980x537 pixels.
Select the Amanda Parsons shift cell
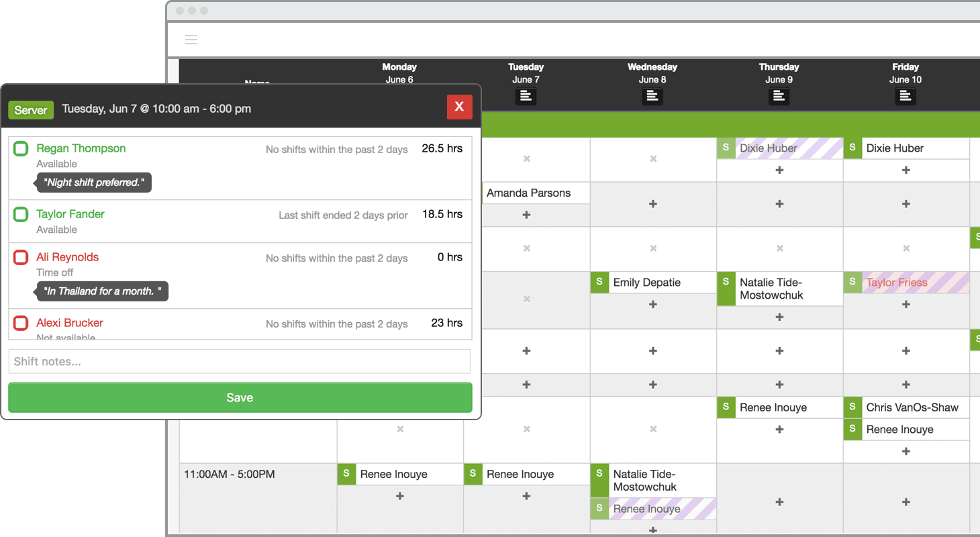click(535, 193)
